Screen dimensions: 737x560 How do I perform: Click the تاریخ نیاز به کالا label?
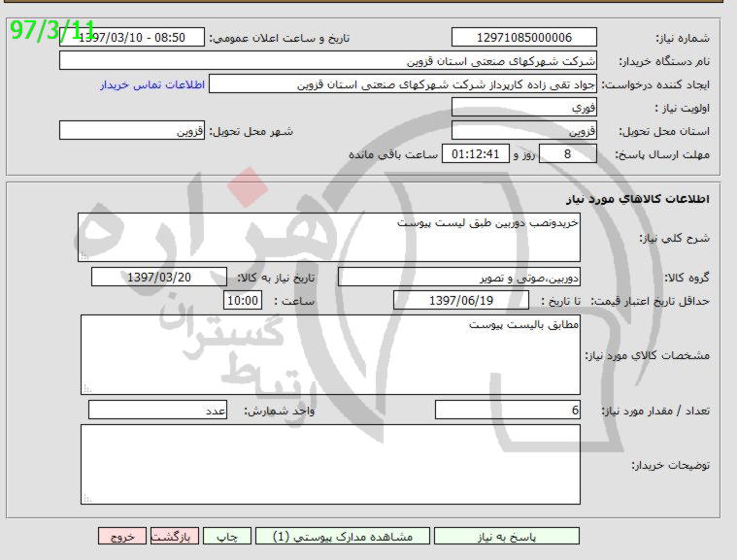(276, 278)
